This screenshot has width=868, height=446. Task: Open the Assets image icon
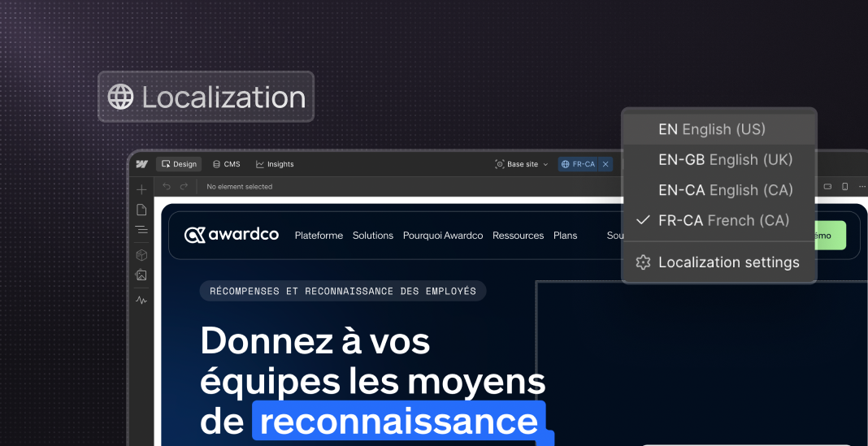point(141,275)
